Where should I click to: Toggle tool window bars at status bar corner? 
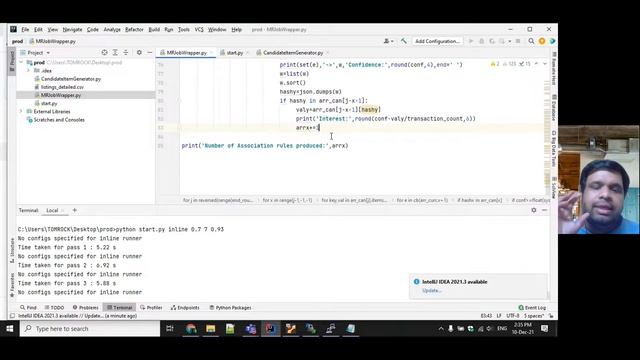(x=12, y=316)
